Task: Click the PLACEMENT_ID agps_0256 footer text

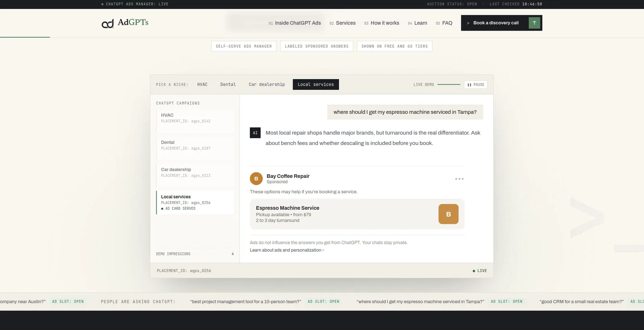Action: [x=184, y=271]
